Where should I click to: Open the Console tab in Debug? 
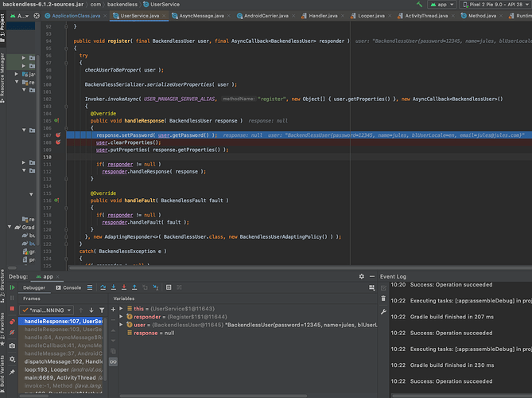(x=68, y=287)
